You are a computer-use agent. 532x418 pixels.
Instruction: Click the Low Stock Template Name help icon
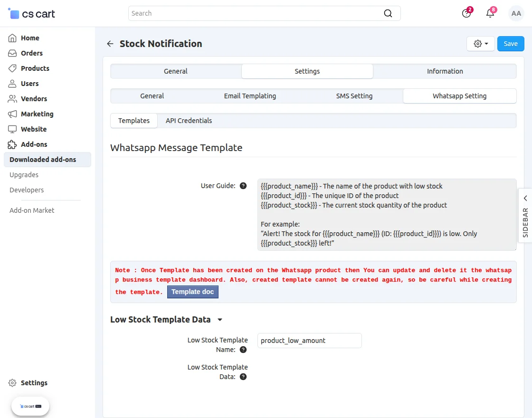(x=243, y=350)
